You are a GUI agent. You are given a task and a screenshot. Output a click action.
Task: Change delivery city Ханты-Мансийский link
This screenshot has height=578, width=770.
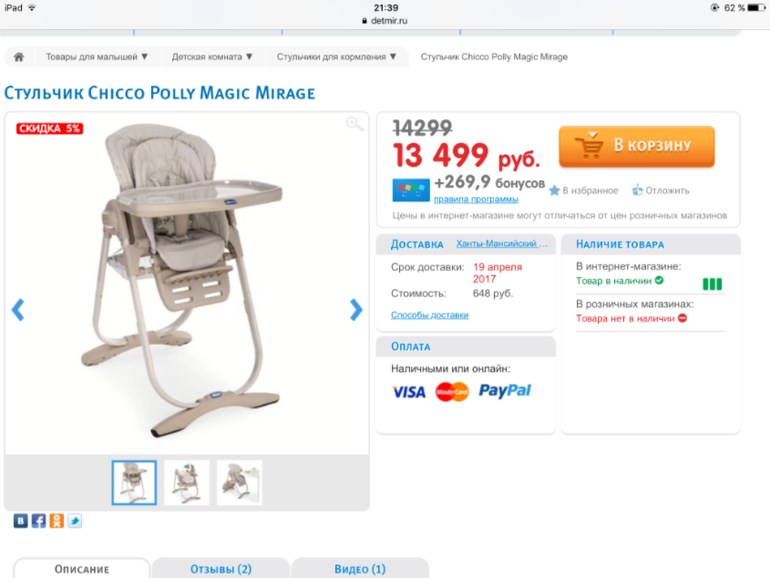tap(501, 244)
